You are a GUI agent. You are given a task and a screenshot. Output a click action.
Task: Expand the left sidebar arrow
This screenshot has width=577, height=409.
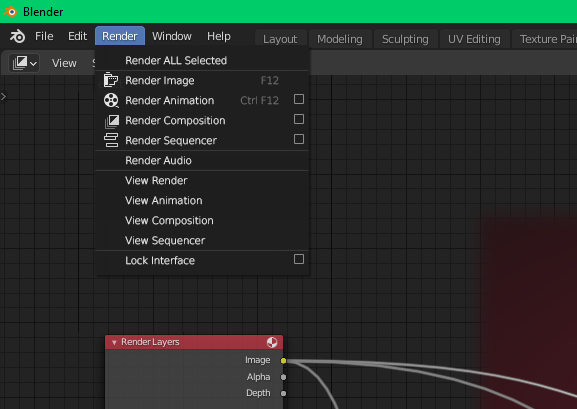click(3, 96)
